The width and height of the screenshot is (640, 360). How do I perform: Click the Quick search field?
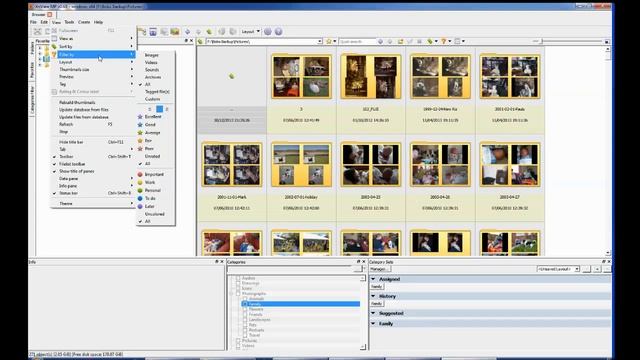tap(357, 41)
